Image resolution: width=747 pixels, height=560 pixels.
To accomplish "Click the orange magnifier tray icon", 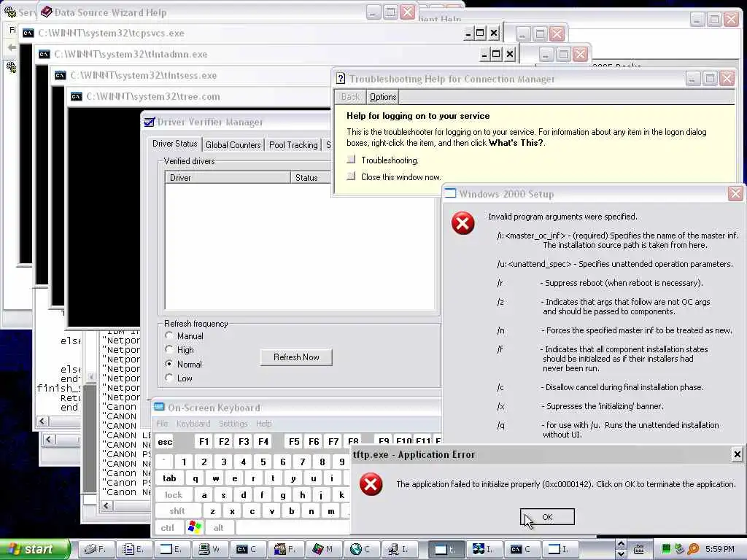I will coord(693,549).
